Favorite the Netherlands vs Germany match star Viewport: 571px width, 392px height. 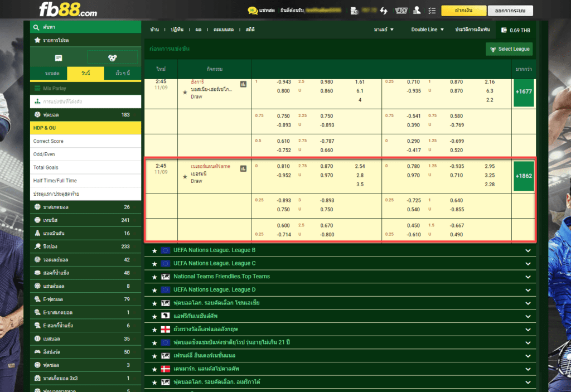tap(185, 177)
